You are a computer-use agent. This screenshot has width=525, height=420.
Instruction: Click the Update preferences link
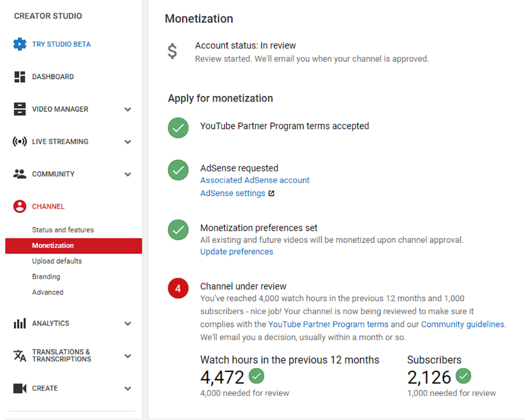pyautogui.click(x=237, y=251)
